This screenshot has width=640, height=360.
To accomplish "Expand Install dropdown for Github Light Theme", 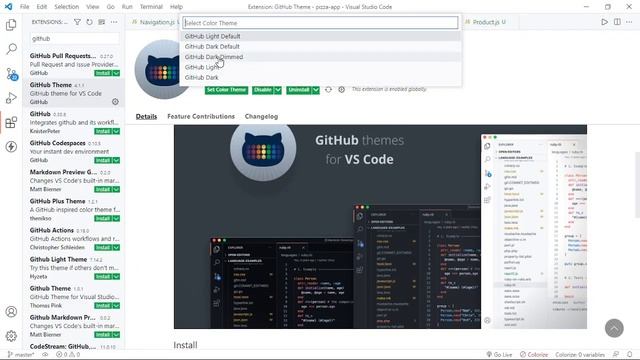I will point(116,277).
